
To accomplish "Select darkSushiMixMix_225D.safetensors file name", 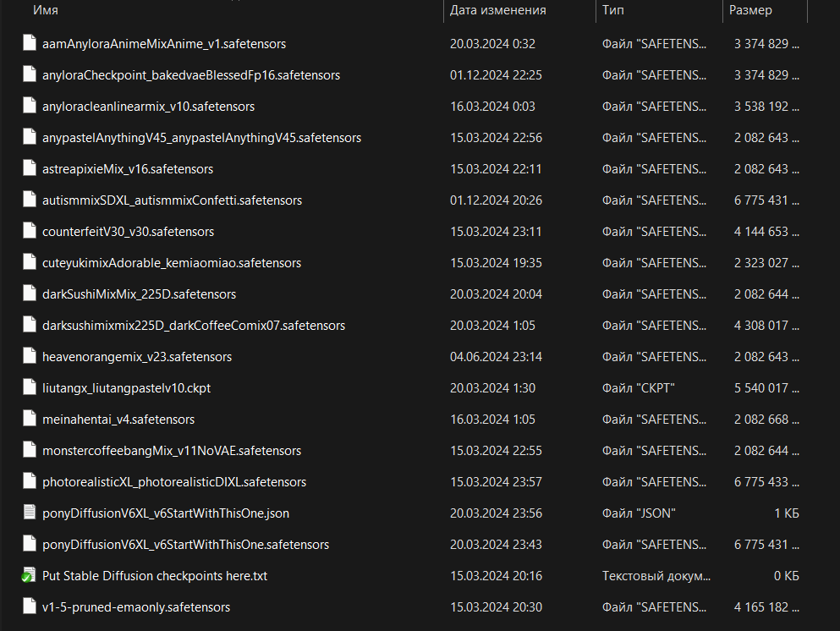I will pyautogui.click(x=140, y=294).
